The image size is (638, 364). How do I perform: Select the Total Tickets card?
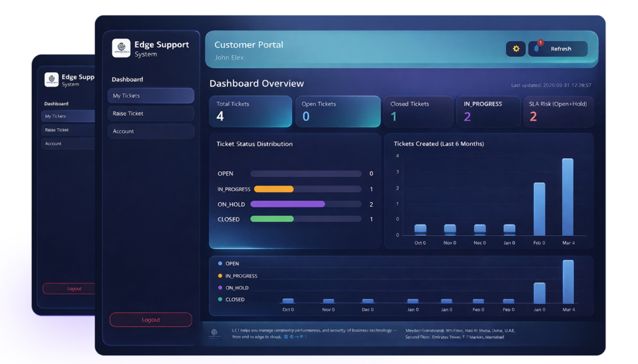tap(250, 111)
